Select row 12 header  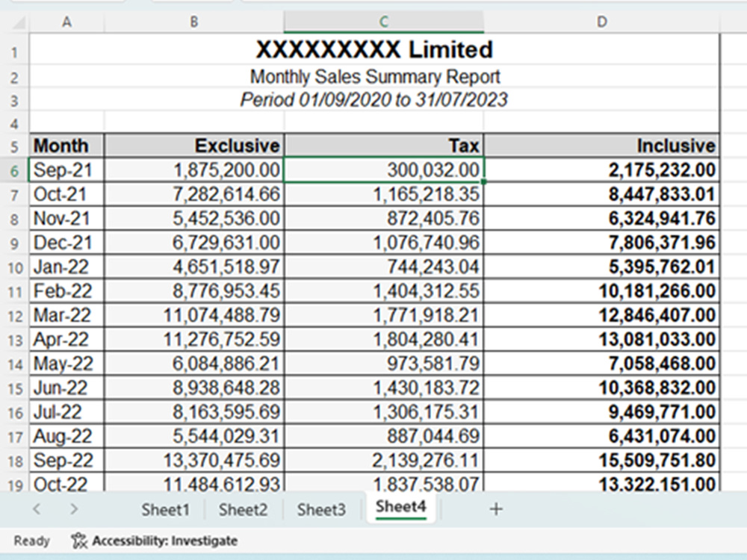pyautogui.click(x=14, y=316)
